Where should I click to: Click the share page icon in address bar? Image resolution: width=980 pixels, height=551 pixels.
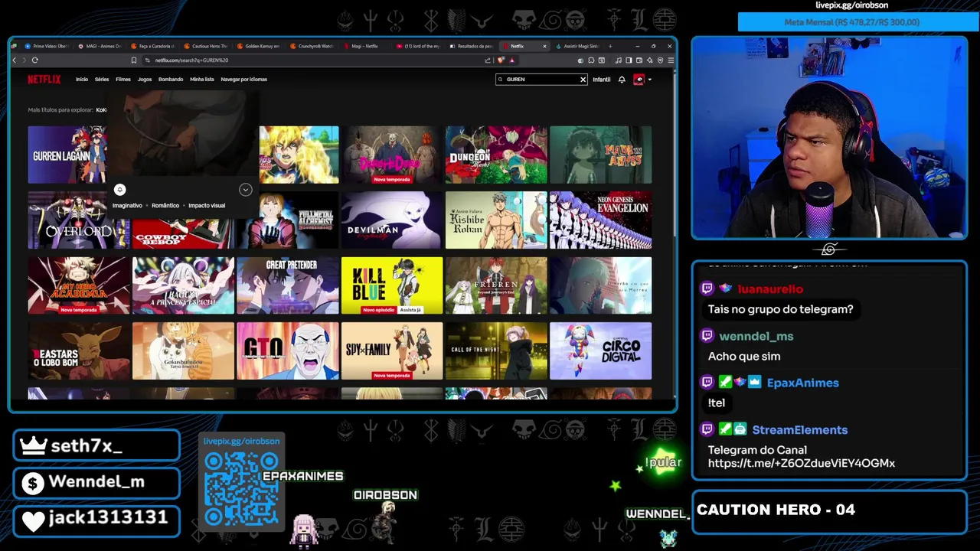(488, 60)
